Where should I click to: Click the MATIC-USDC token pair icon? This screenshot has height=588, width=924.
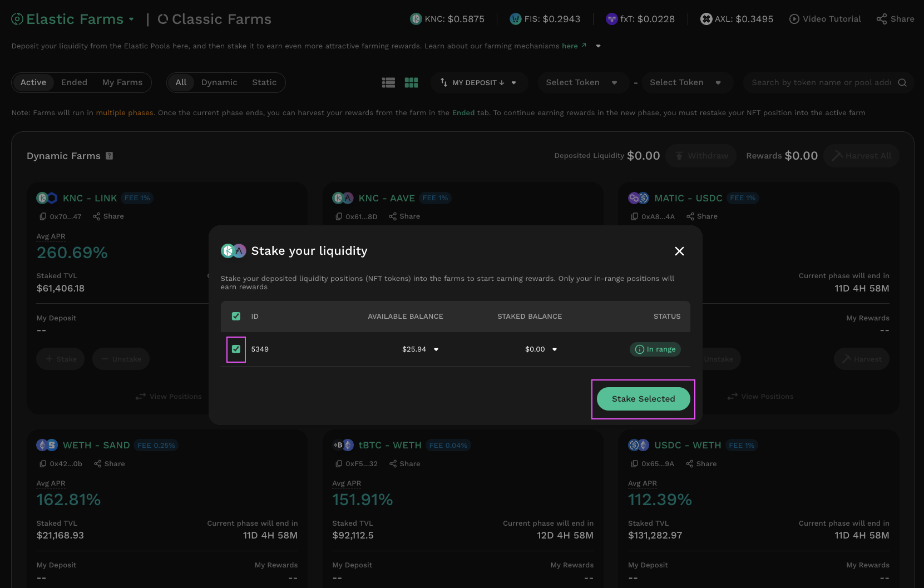(639, 198)
